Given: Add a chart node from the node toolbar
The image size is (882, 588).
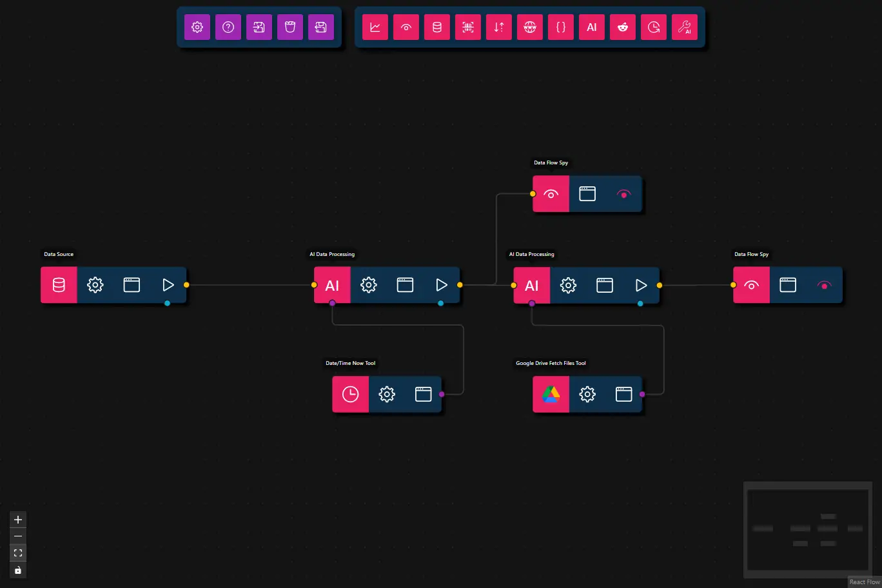Looking at the screenshot, I should [x=375, y=27].
